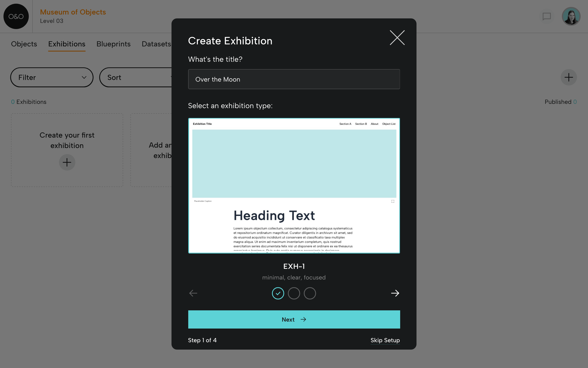Image resolution: width=588 pixels, height=368 pixels.
Task: Click the EXH-1 exhibition preview thumbnail
Action: tap(294, 186)
